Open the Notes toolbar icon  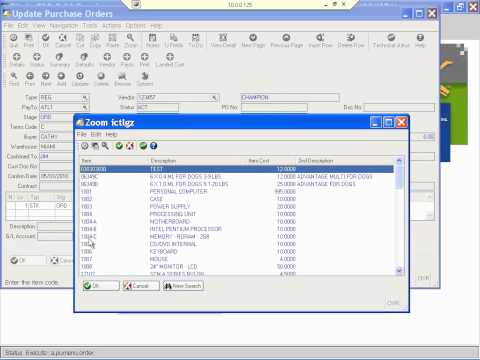(153, 38)
